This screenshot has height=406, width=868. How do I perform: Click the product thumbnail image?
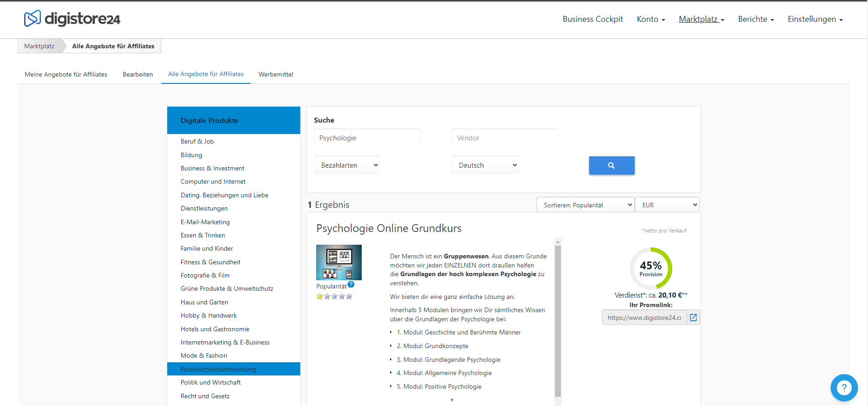pyautogui.click(x=339, y=262)
